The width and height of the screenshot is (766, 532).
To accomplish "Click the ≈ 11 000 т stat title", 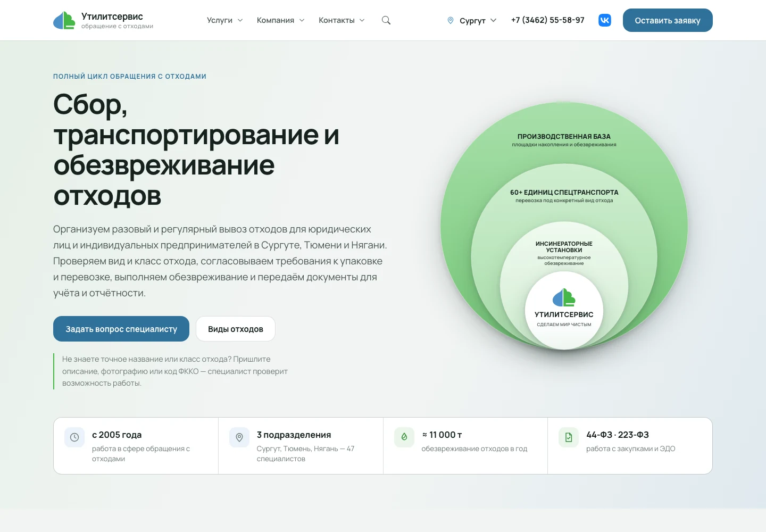I will (442, 435).
